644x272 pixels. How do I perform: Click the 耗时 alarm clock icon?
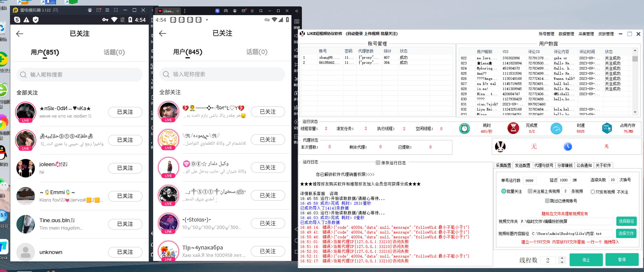464,129
